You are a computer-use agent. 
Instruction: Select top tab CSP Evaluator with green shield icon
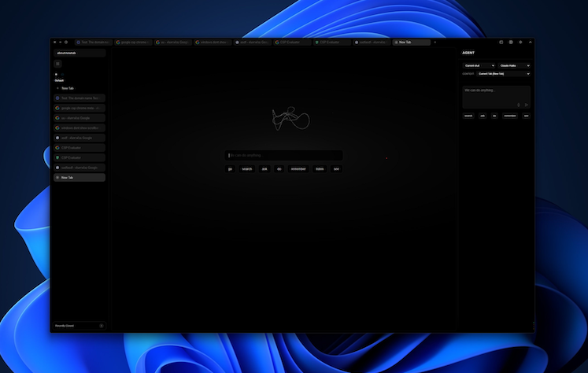tap(332, 42)
